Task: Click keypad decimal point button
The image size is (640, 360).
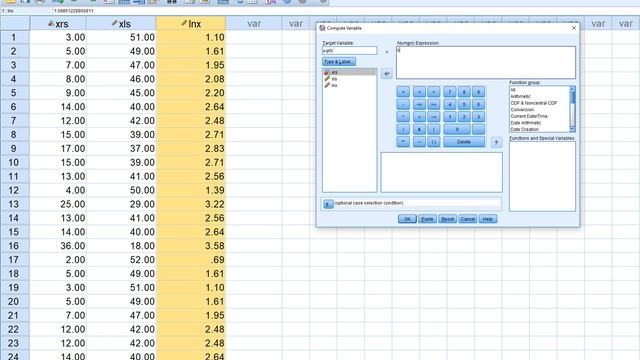Action: 478,129
